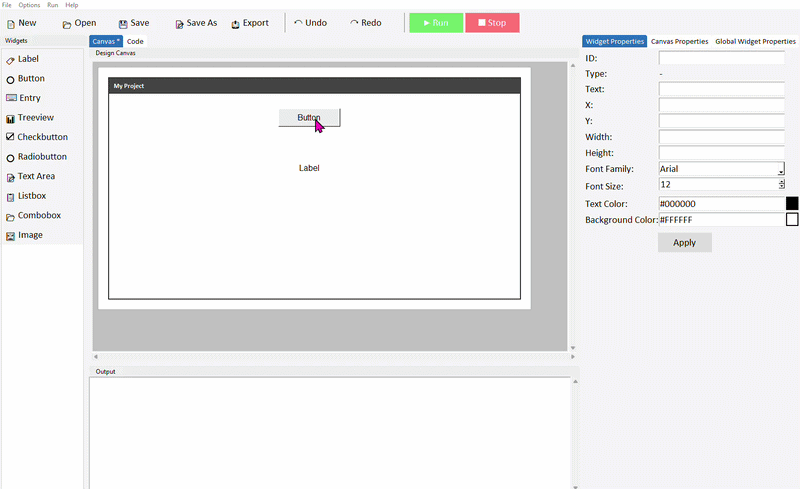Click the black Text Color swatch
This screenshot has height=489, width=800.
pos(792,204)
